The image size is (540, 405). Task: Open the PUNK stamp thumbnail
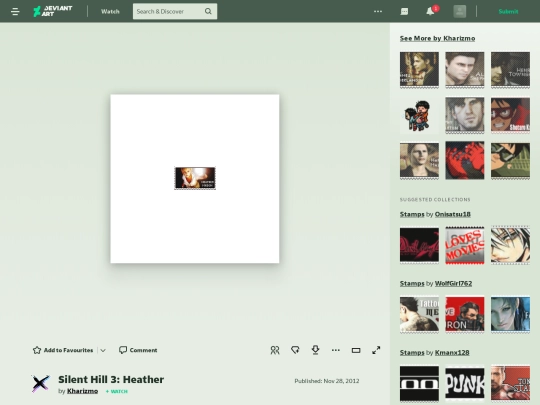[465, 383]
